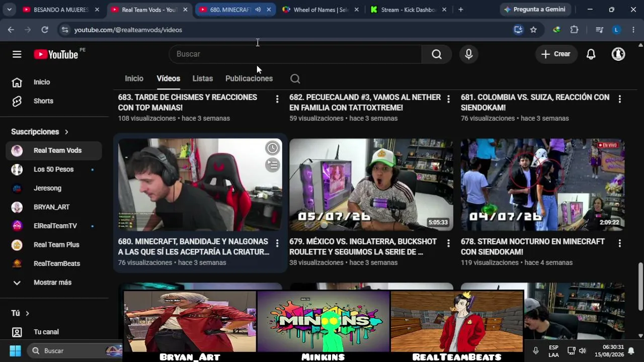Open the video 680 thumbnail
The width and height of the screenshot is (644, 362).
point(200,185)
